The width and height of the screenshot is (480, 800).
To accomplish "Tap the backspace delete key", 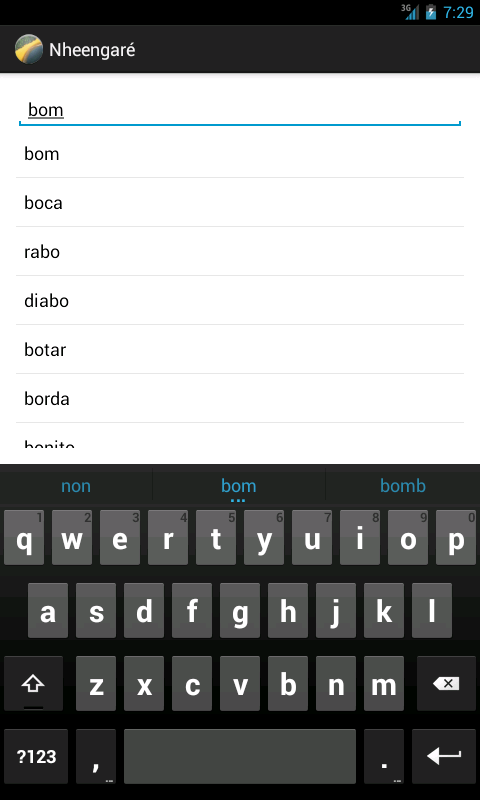I will (x=446, y=684).
